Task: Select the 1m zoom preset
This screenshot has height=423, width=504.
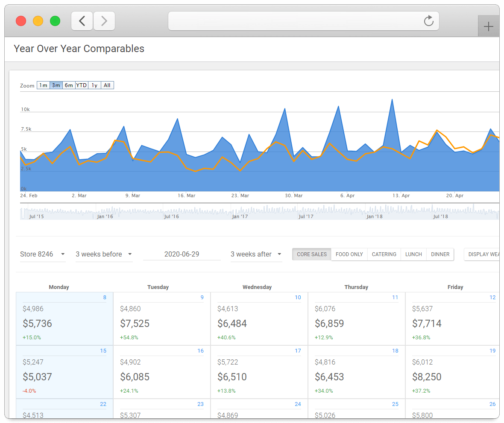Action: coord(43,85)
